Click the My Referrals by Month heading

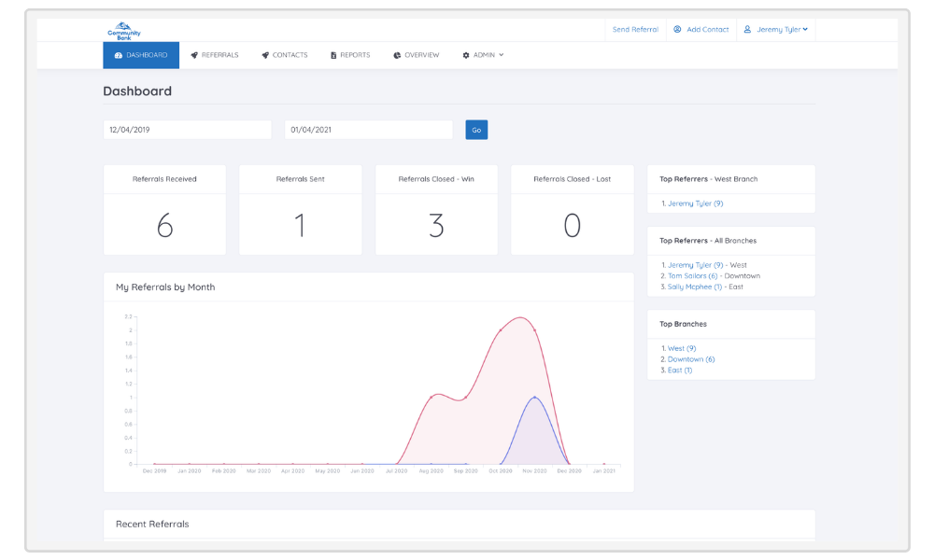pos(165,287)
